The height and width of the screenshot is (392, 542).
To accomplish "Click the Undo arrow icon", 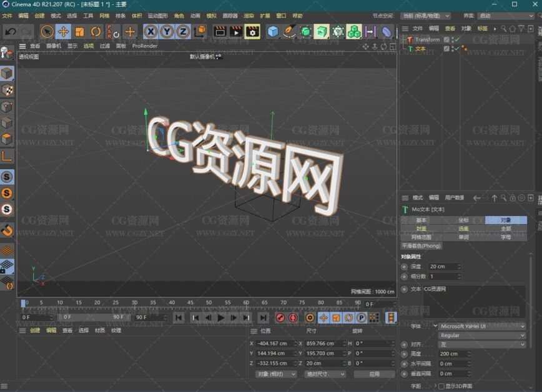I will click(x=10, y=31).
